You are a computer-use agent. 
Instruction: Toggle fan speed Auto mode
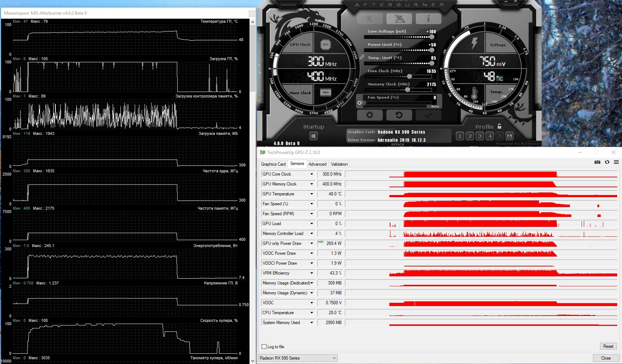(x=435, y=106)
